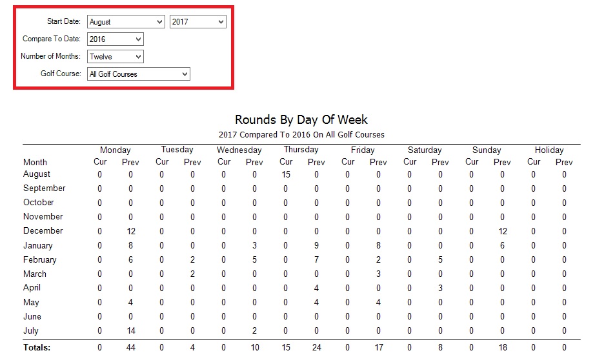
Task: Open the Number of Months dropdown
Action: click(115, 57)
